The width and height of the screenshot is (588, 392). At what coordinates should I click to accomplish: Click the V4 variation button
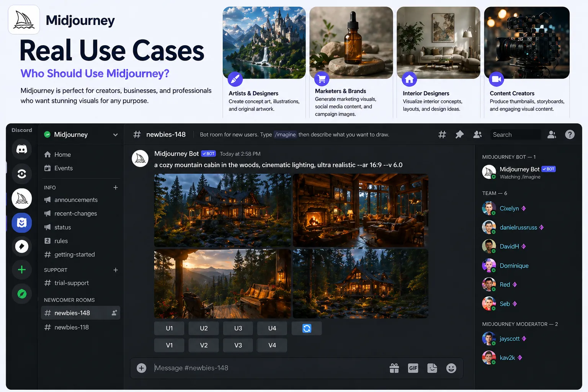tap(272, 345)
